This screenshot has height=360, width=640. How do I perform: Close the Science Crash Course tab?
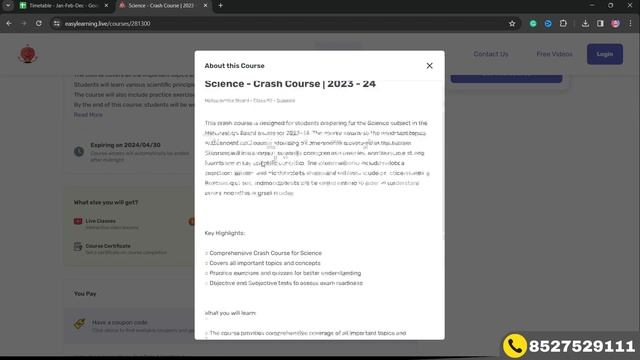pos(205,6)
